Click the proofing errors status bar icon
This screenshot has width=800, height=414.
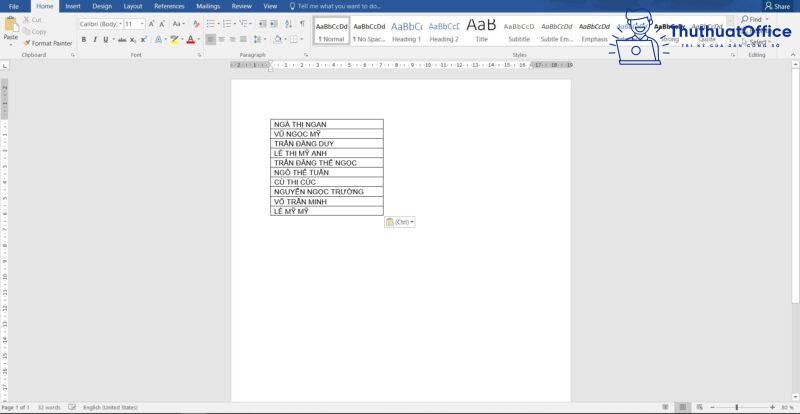72,407
